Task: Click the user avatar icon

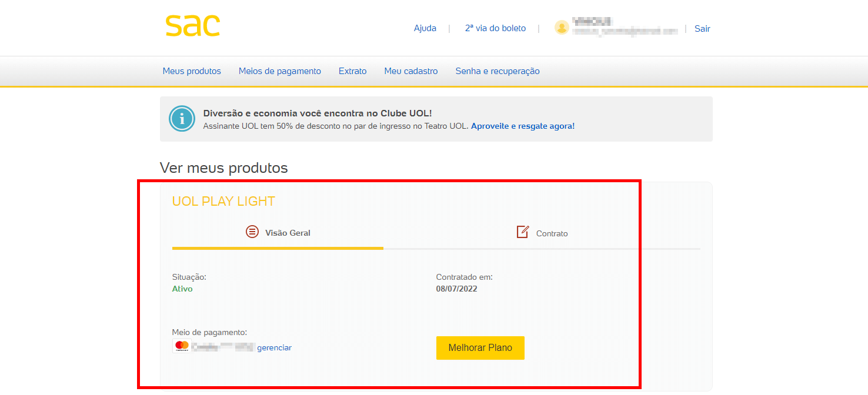Action: pos(562,28)
